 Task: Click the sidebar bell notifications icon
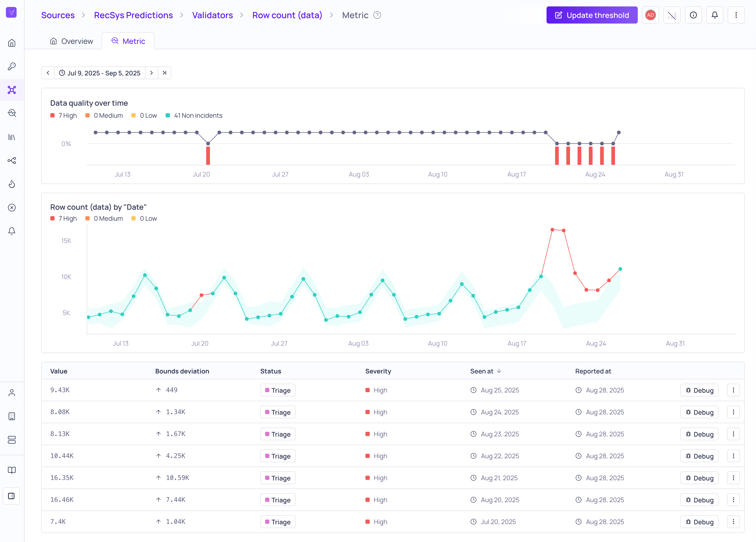point(12,231)
